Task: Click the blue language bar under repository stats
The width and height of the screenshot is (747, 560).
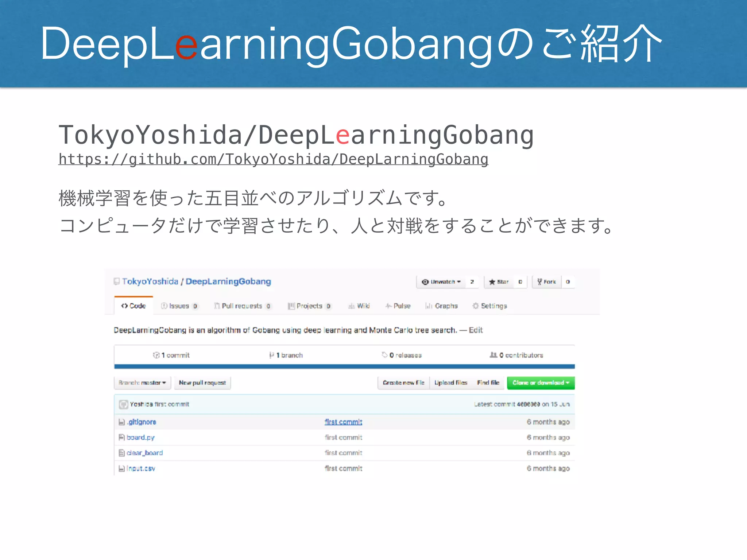Action: click(344, 366)
